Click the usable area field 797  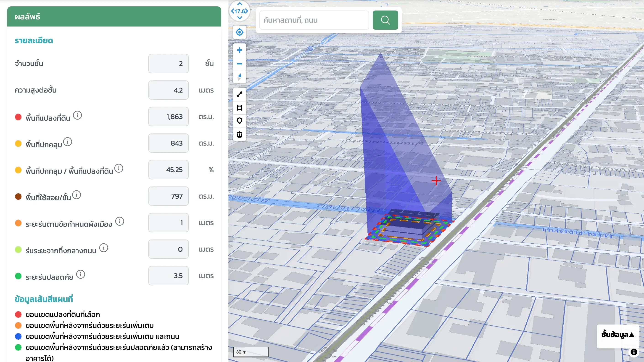coord(168,196)
